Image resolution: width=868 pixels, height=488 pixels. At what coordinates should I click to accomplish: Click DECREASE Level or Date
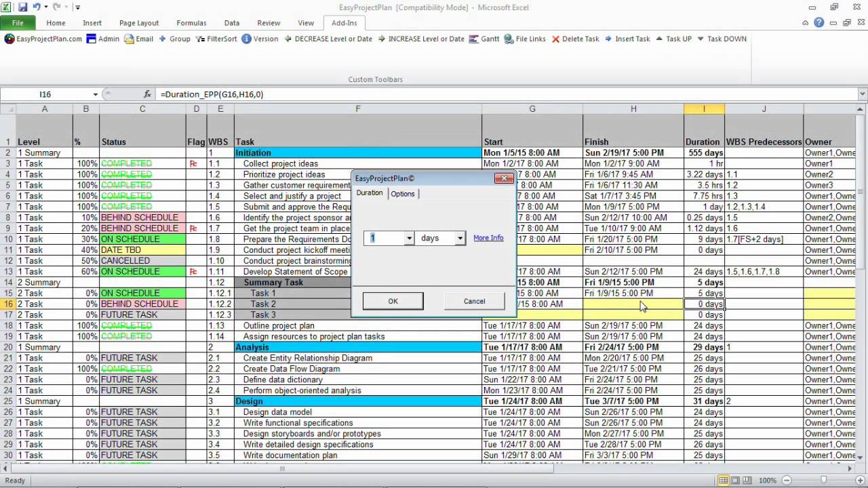point(328,39)
